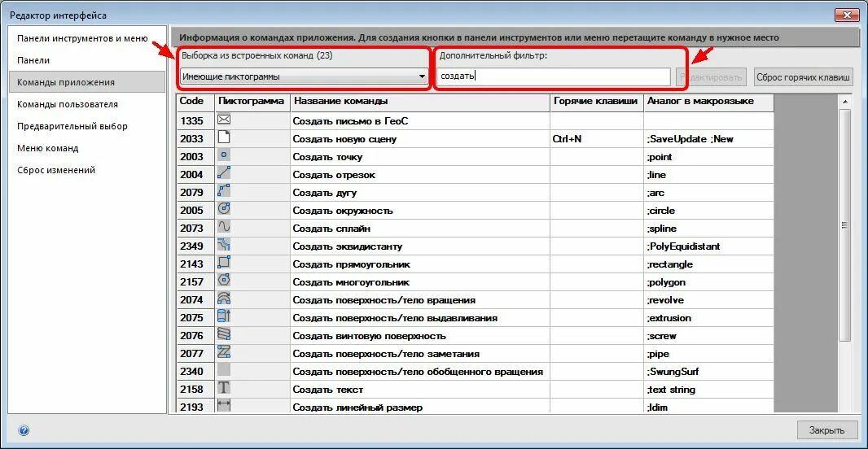The height and width of the screenshot is (449, 868).
Task: Select the Создать линейный размер command name
Action: pos(357,408)
